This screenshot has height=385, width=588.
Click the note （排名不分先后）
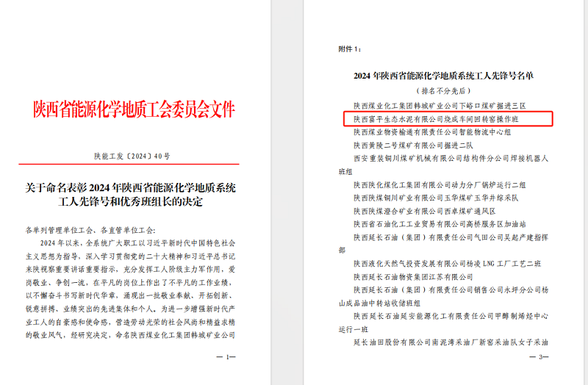[443, 90]
